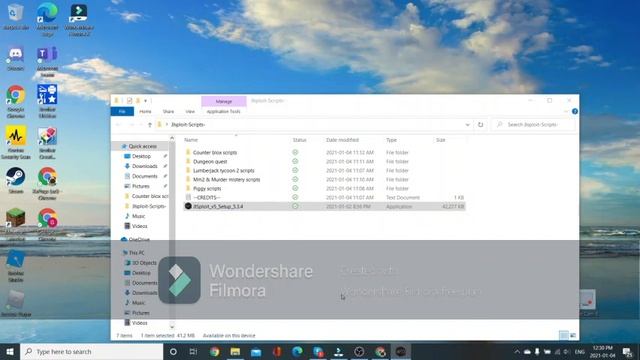This screenshot has width=640, height=360.
Task: Select the Manage contextual tab
Action: 224,101
